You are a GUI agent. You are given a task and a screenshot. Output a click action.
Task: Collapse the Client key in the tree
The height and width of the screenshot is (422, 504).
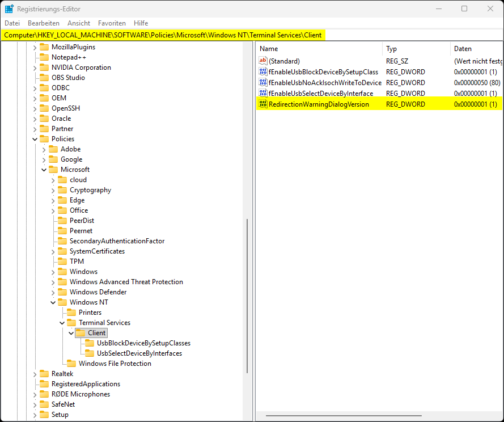pos(71,333)
